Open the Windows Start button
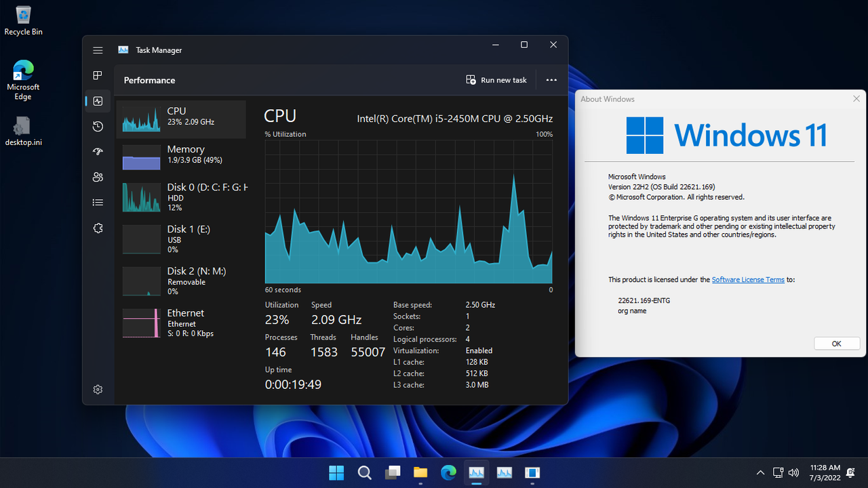Screen dimensions: 868x488 [x=336, y=472]
